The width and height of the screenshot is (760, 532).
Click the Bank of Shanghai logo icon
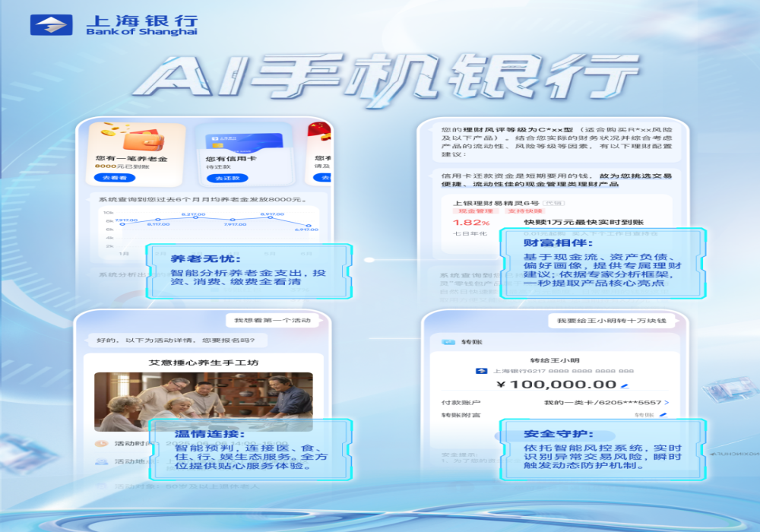[x=52, y=25]
